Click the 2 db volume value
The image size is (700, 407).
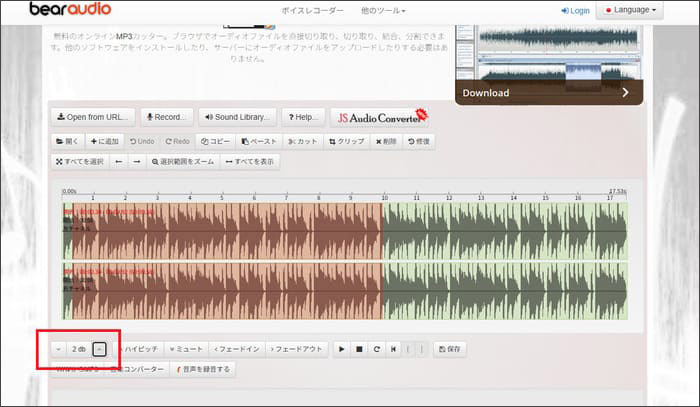[79, 349]
